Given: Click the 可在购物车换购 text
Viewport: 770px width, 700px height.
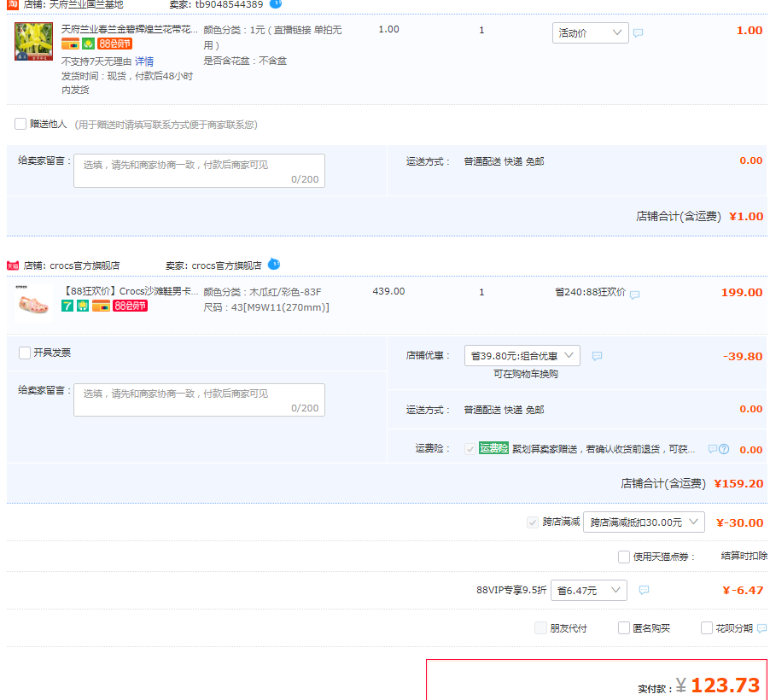Looking at the screenshot, I should coord(526,374).
